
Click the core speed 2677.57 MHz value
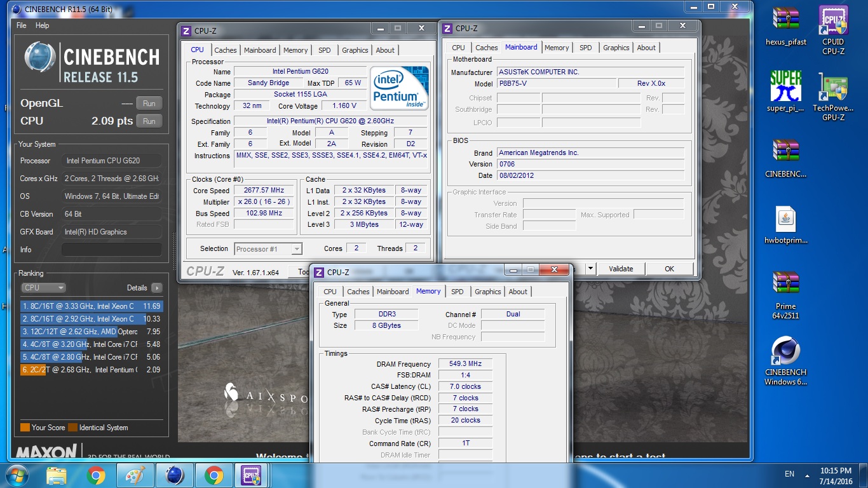[x=264, y=191]
